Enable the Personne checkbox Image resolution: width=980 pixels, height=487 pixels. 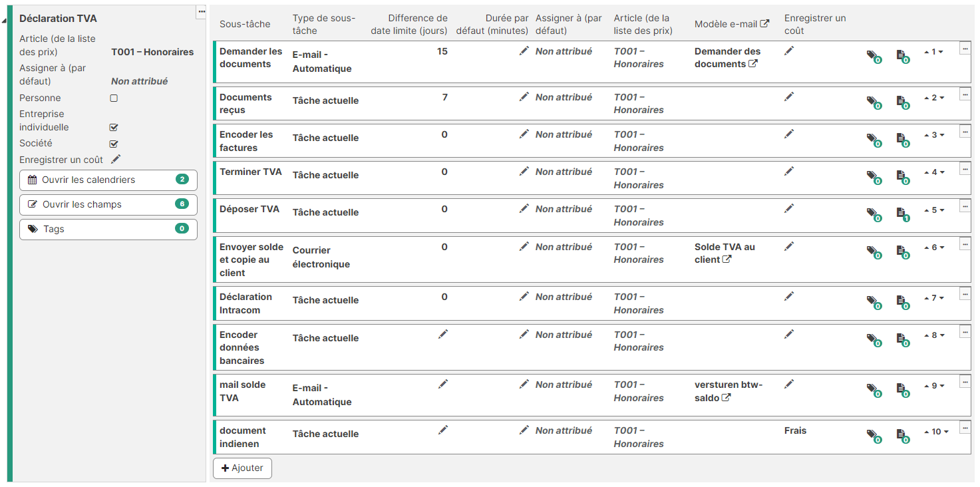tap(114, 98)
